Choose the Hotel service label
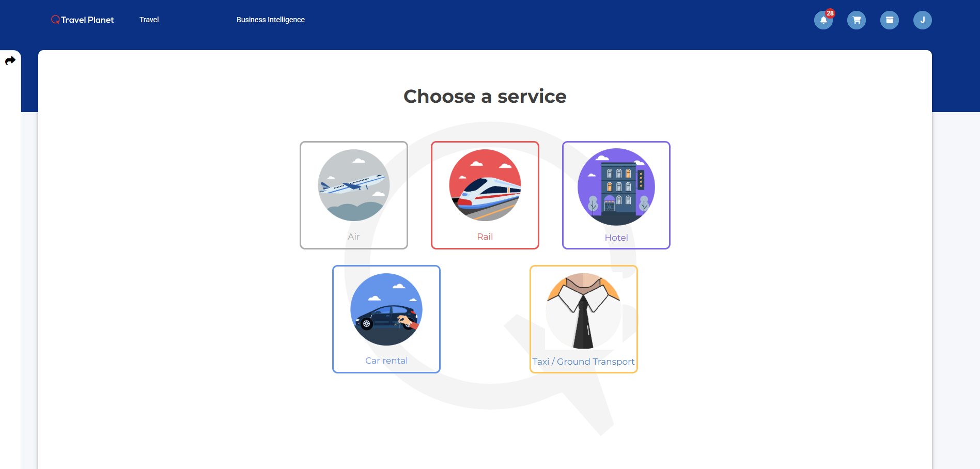This screenshot has height=469, width=980. coord(616,238)
